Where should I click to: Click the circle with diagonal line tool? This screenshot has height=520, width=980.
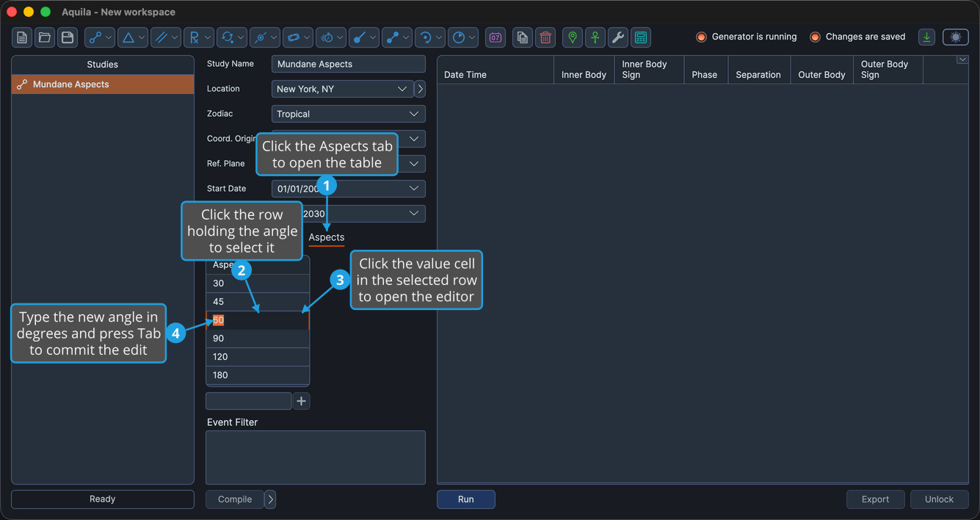pyautogui.click(x=260, y=37)
